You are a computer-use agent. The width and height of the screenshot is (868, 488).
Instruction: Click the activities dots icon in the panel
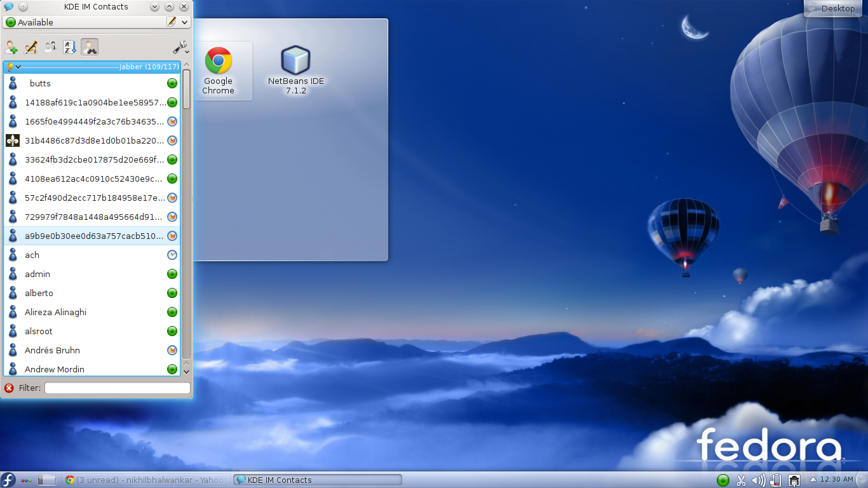click(x=27, y=480)
